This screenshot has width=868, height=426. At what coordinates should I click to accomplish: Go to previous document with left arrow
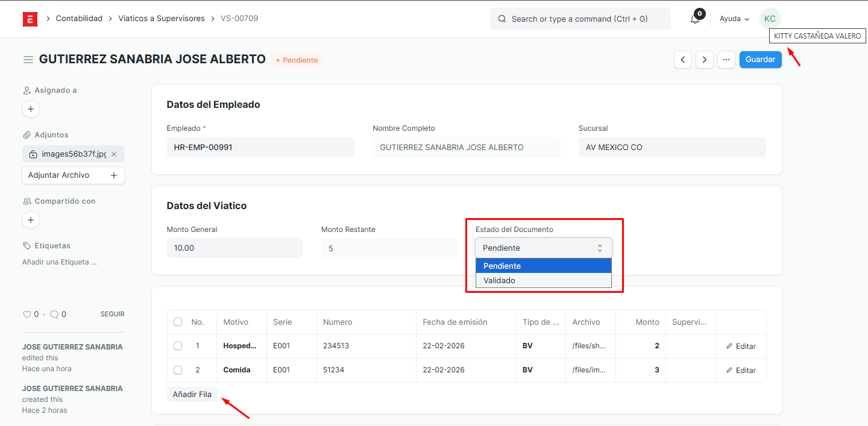coord(683,60)
